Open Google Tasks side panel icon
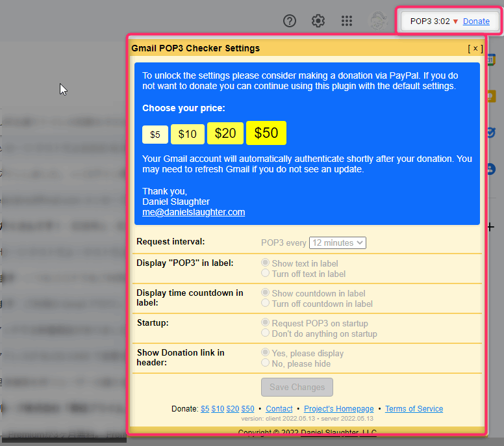 (491, 133)
